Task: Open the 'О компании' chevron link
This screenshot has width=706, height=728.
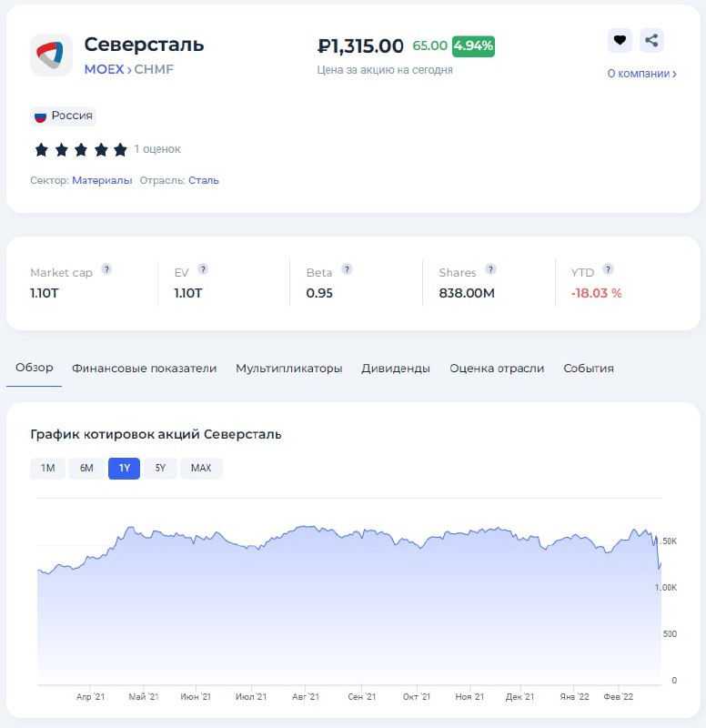Action: tap(641, 74)
